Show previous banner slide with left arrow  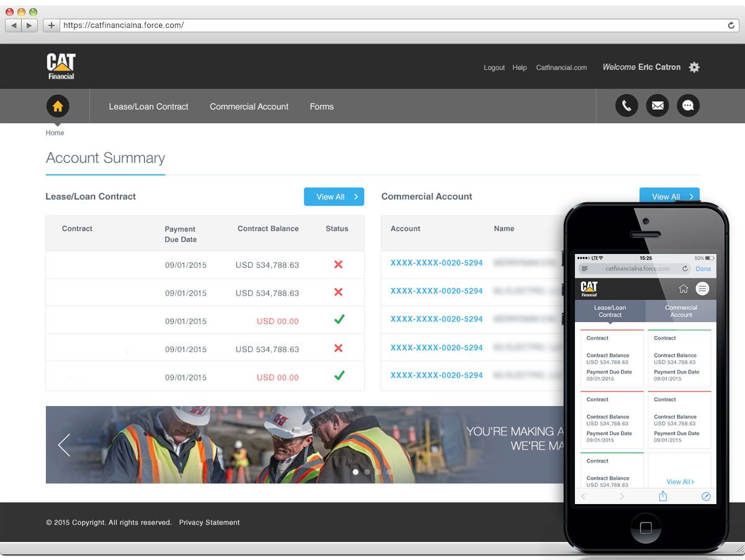pyautogui.click(x=64, y=445)
